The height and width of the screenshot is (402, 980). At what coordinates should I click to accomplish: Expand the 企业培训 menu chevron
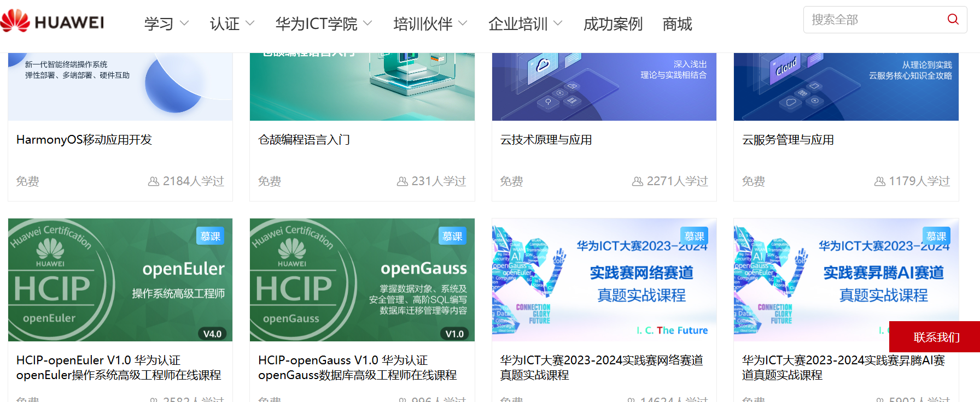[x=558, y=23]
